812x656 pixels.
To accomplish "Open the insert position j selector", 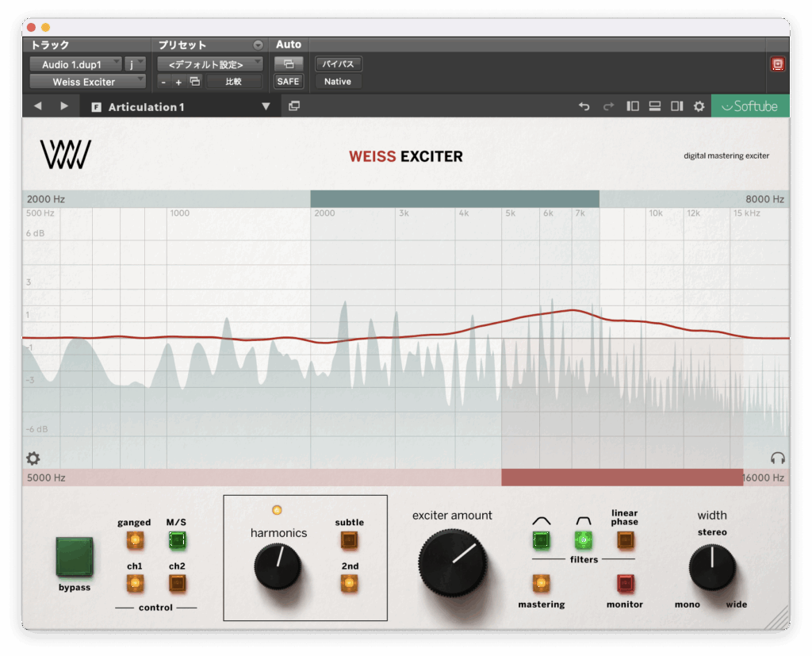I will pos(135,64).
